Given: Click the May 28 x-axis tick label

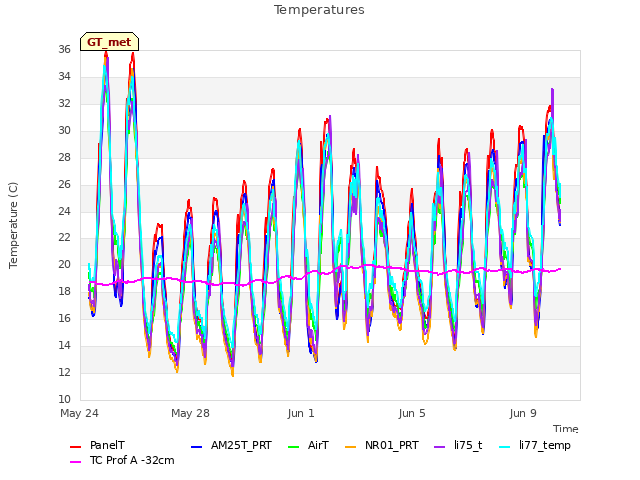Looking at the screenshot, I should point(190,413).
